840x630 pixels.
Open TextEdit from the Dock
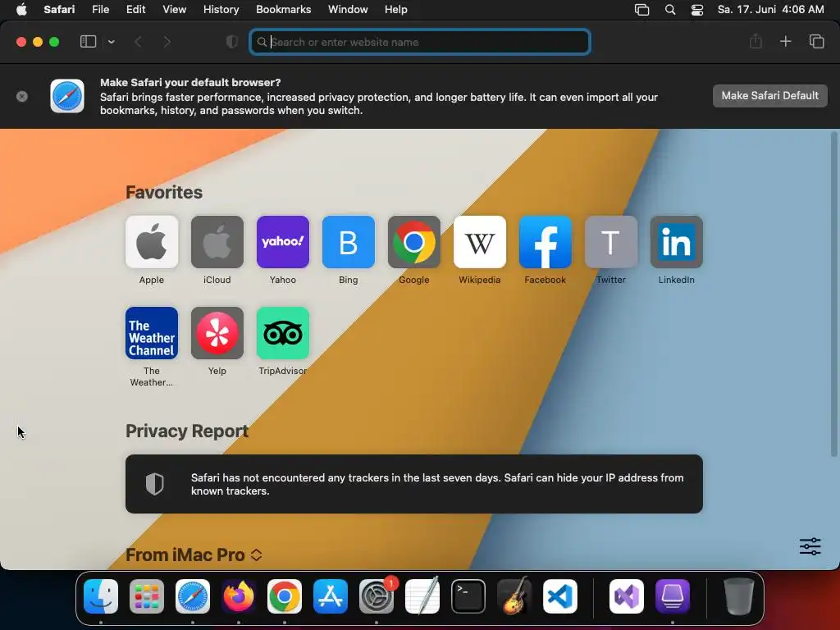tap(422, 596)
